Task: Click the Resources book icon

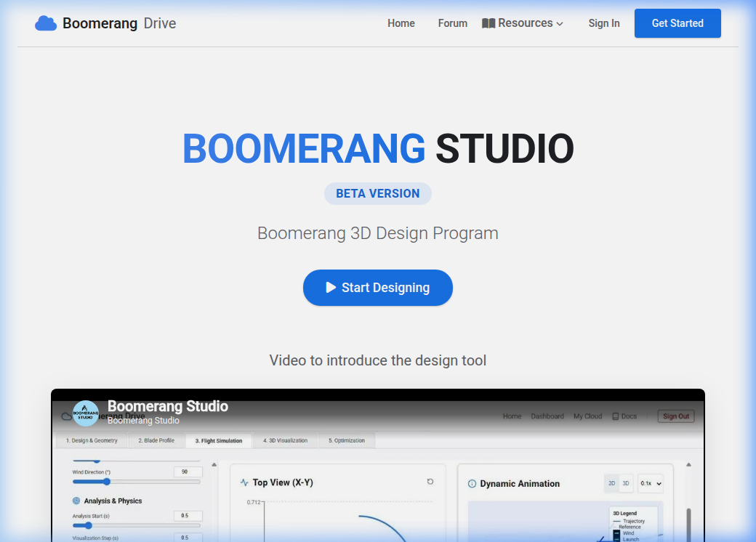Action: coord(488,23)
